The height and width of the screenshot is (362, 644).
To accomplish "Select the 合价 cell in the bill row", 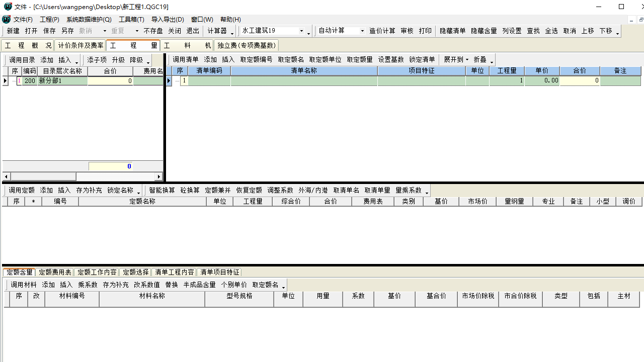I will 580,81.
